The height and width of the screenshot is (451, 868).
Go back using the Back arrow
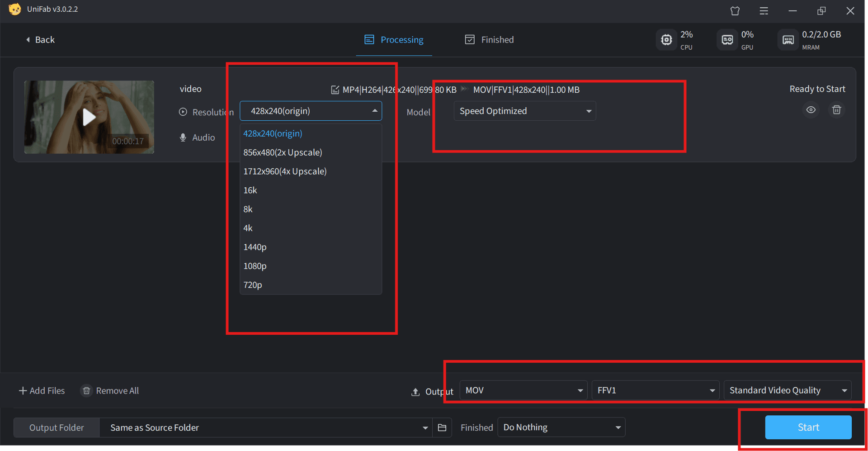tap(40, 40)
